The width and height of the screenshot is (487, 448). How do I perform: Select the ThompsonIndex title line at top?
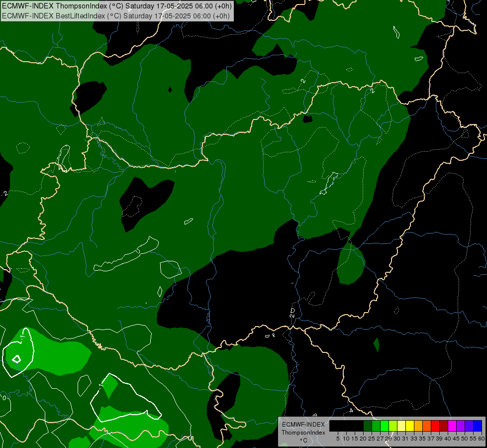click(x=117, y=6)
